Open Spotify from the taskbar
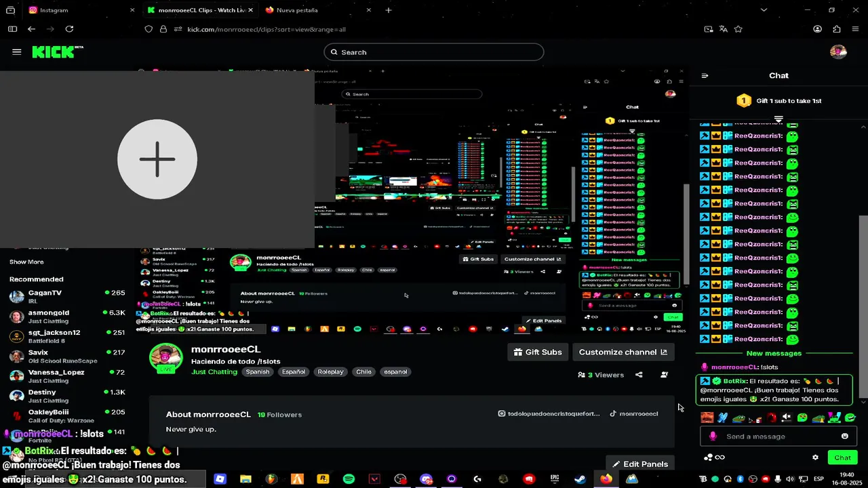Screen dimensions: 868x488 pos(349,479)
